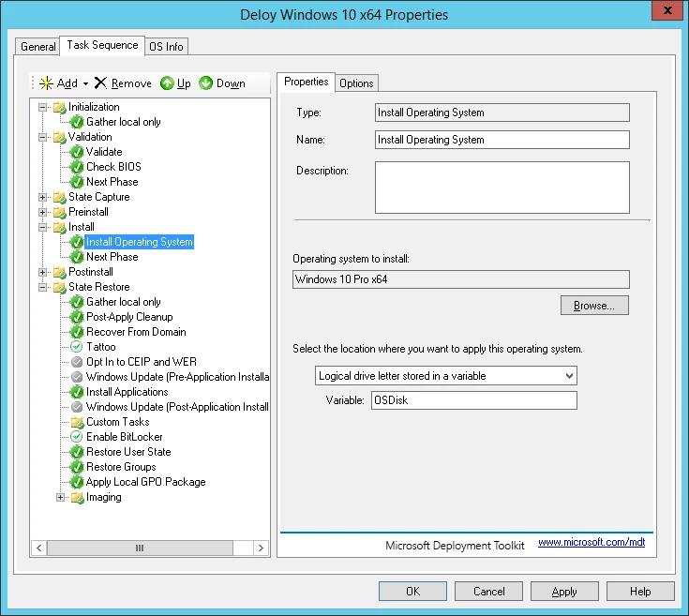Click the State Restore folder icon
The height and width of the screenshot is (616, 689).
coord(59,287)
